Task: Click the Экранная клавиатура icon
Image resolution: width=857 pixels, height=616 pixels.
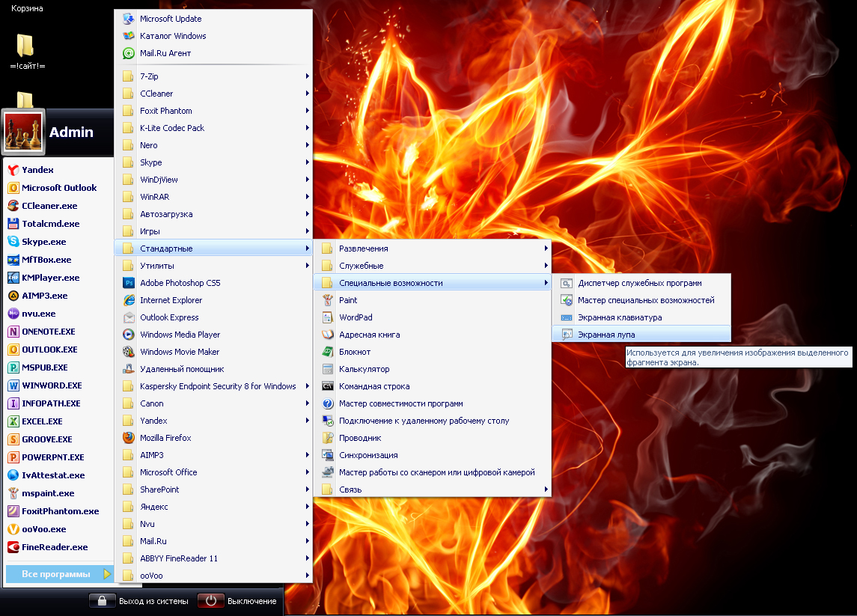Action: [x=567, y=317]
